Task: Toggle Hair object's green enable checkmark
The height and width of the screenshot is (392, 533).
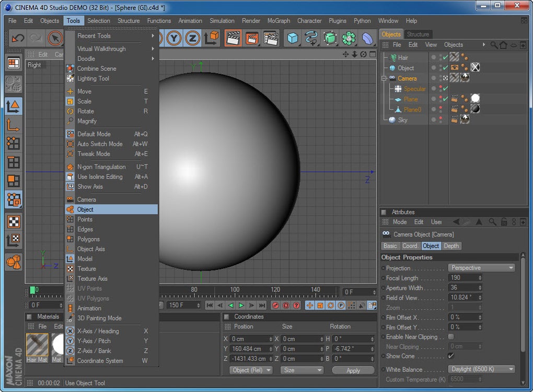Action: pyautogui.click(x=445, y=58)
